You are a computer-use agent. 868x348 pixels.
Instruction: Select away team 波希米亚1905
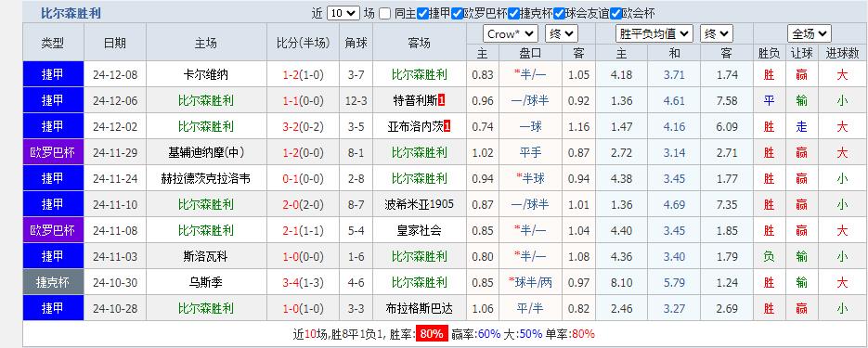click(x=419, y=205)
